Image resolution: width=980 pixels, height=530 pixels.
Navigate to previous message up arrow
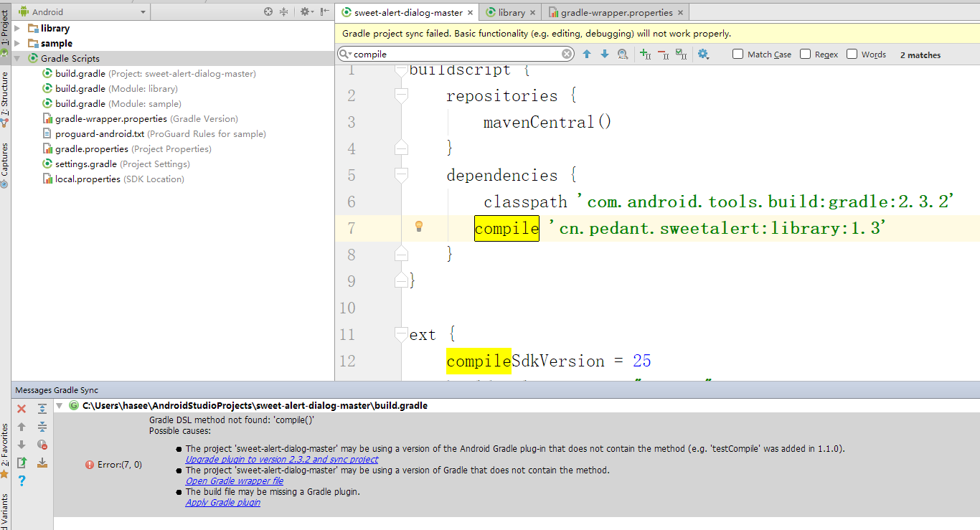[22, 427]
